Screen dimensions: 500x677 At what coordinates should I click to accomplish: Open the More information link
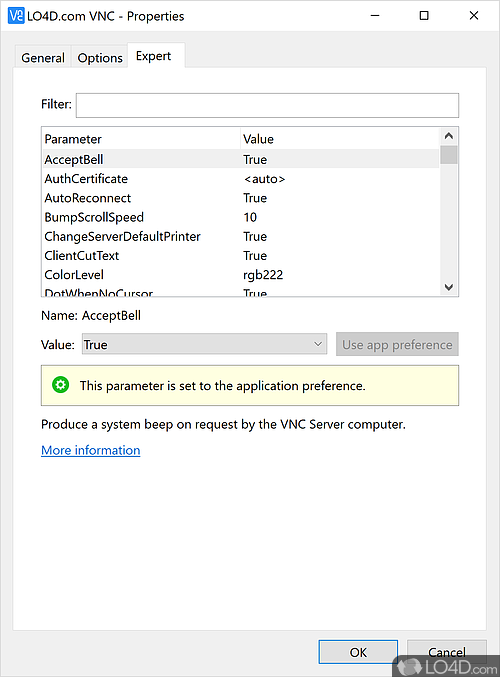[x=91, y=450]
